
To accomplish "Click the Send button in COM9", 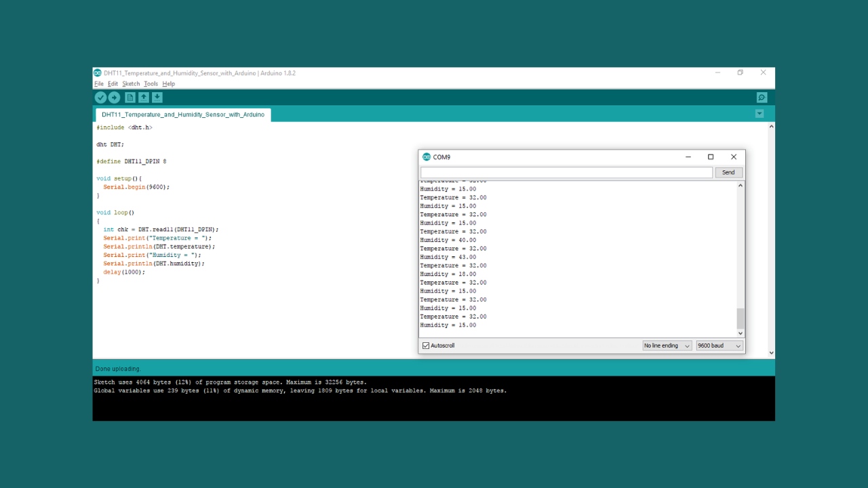I will tap(728, 173).
